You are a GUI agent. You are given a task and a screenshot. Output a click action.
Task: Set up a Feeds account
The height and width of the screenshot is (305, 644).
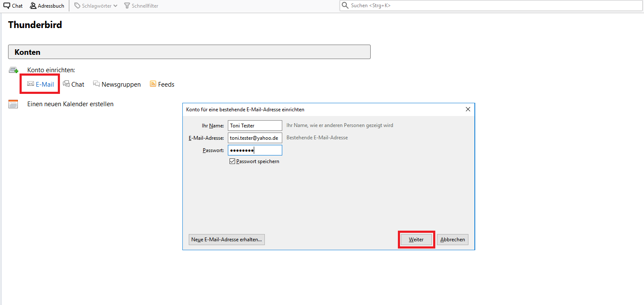[x=166, y=84]
